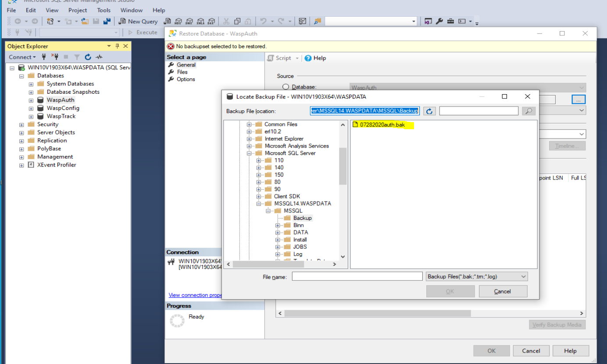Click the Backup File location path field
Image resolution: width=607 pixels, height=364 pixels.
365,111
